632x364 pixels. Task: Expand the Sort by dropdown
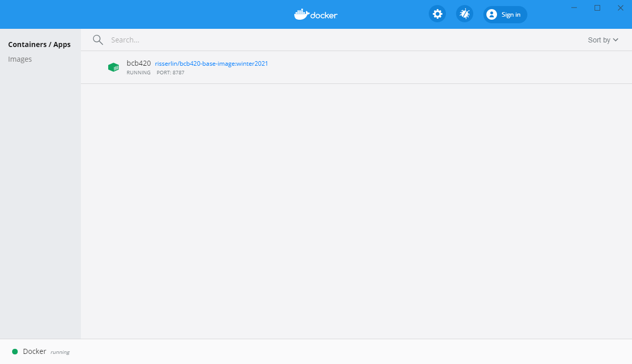tap(603, 40)
